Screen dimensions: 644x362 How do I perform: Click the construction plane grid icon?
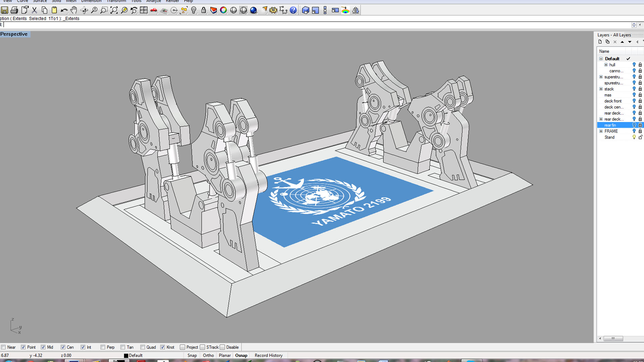tap(164, 10)
